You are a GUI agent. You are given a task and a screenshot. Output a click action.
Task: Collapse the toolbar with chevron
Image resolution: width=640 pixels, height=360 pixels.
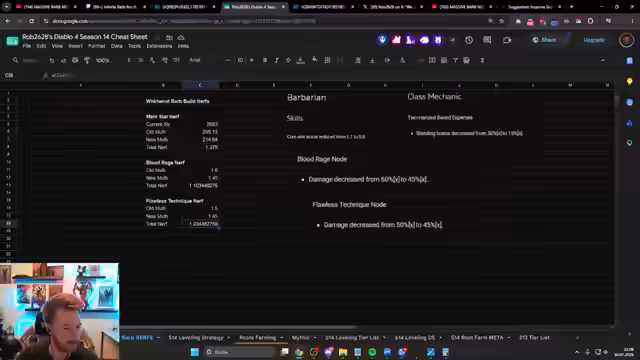pyautogui.click(x=603, y=60)
